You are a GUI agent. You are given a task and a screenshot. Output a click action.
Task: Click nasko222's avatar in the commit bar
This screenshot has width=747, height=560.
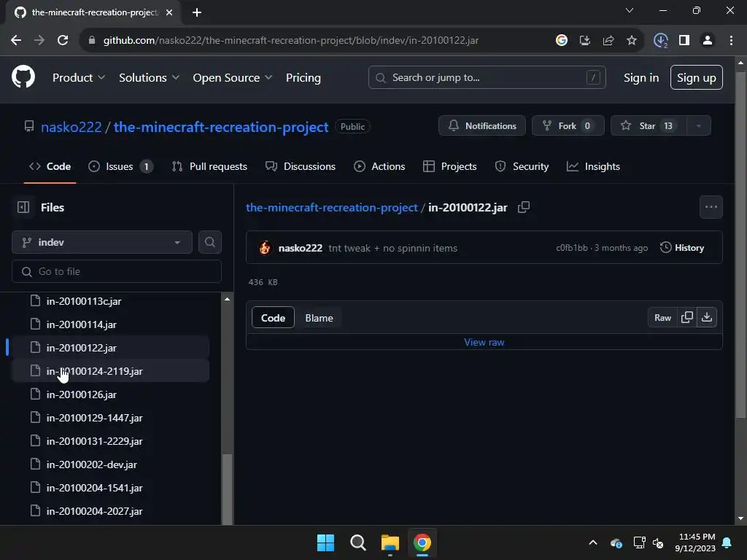265,248
